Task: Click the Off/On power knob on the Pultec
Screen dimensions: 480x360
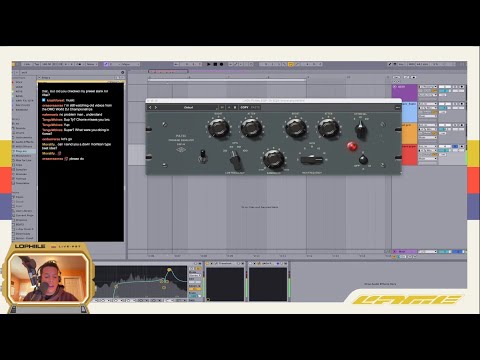Action: pos(363,159)
